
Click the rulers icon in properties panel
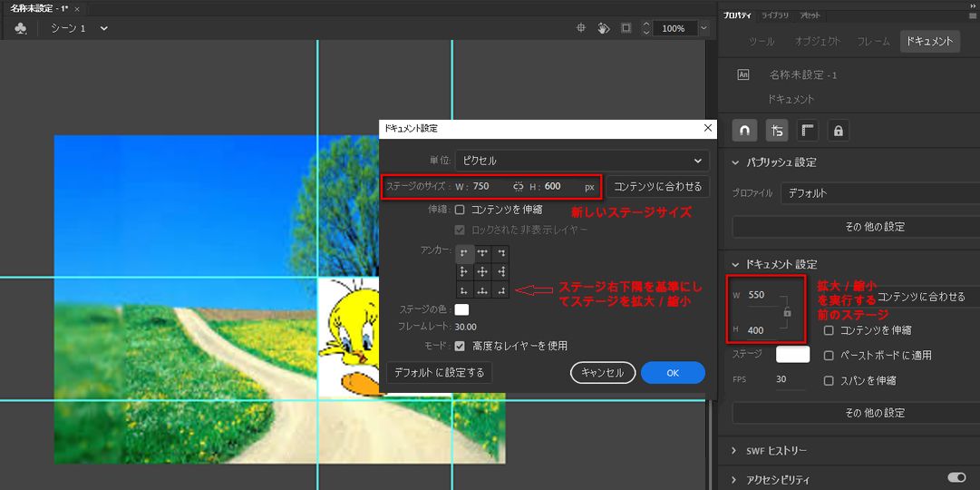[807, 131]
